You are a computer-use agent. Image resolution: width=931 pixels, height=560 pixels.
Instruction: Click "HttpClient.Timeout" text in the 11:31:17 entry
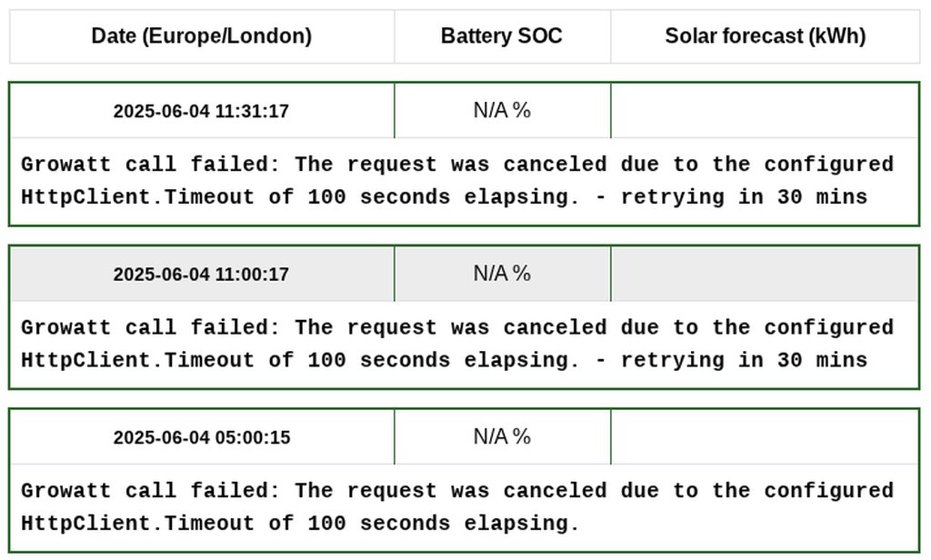point(137,197)
